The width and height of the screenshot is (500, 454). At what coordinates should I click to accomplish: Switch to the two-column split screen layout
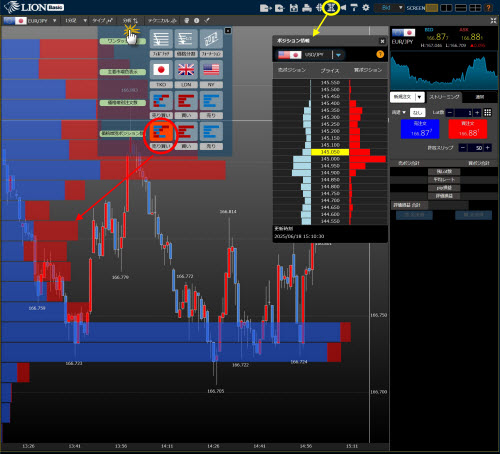coord(446,8)
